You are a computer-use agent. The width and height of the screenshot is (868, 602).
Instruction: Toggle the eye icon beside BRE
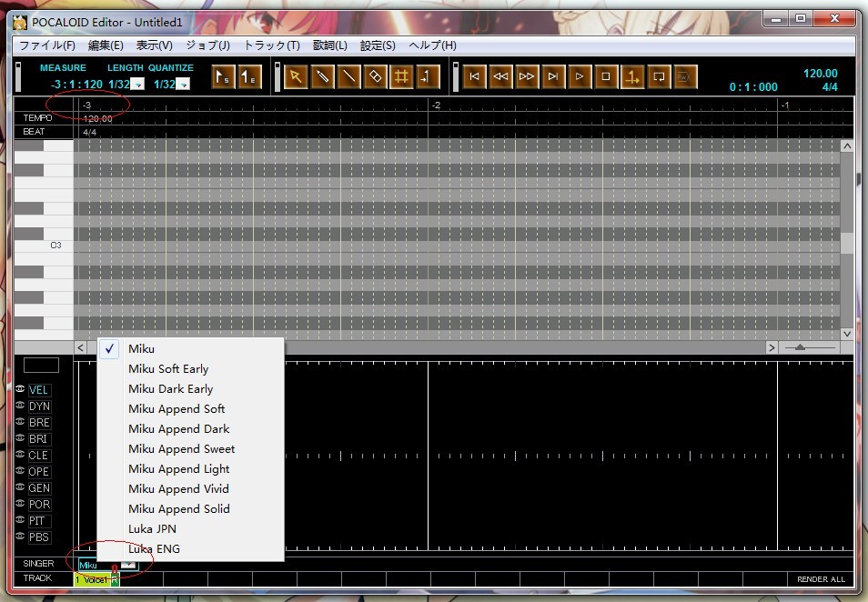pyautogui.click(x=20, y=422)
